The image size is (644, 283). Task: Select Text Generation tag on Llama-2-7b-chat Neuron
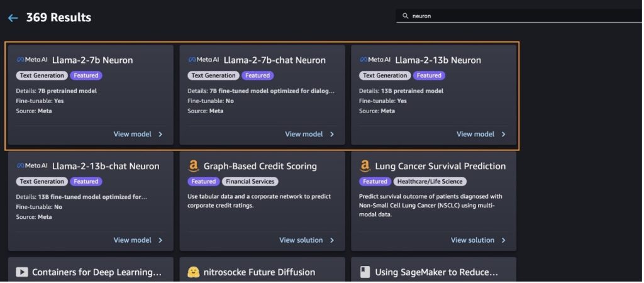pos(214,75)
